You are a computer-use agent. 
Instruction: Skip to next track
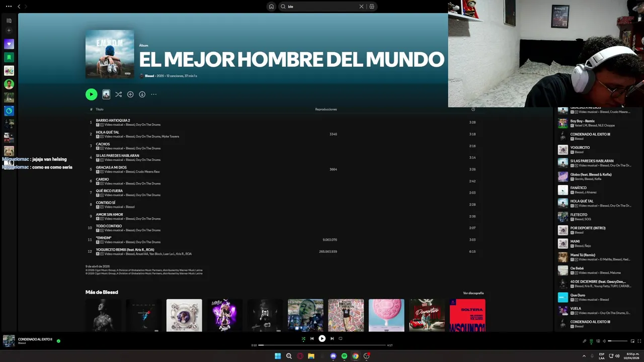coord(332,339)
